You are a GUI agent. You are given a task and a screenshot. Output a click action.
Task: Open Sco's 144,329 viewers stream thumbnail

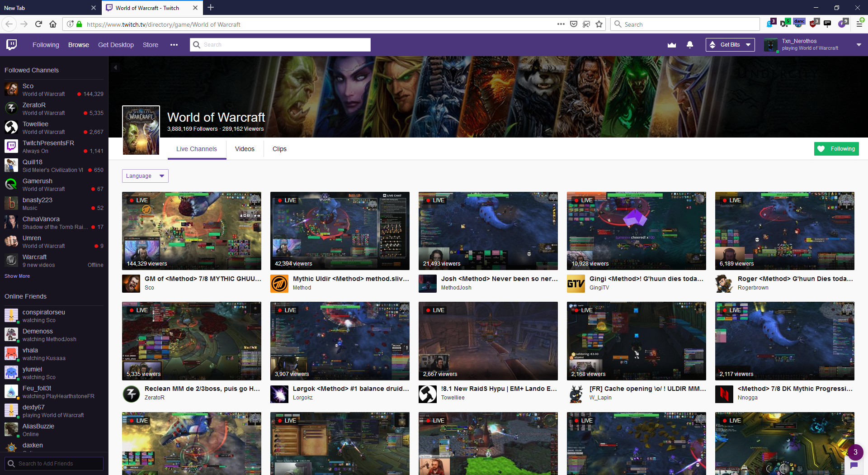(192, 231)
